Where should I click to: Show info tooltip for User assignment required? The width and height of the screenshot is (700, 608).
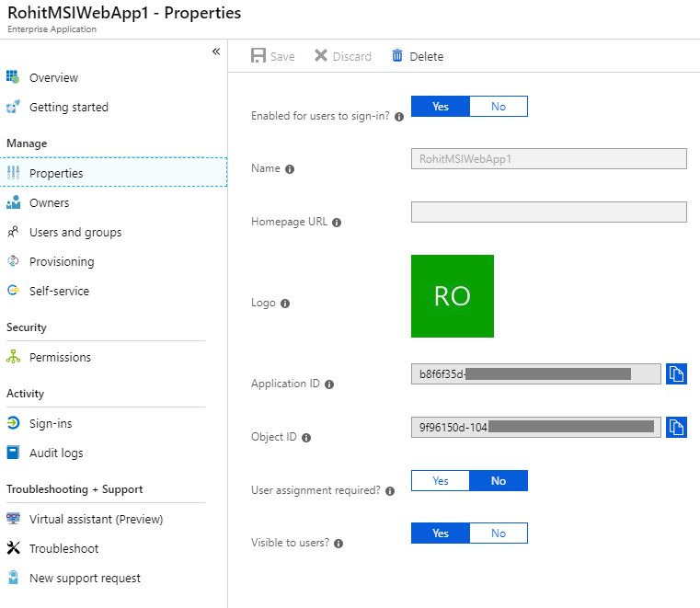point(390,491)
